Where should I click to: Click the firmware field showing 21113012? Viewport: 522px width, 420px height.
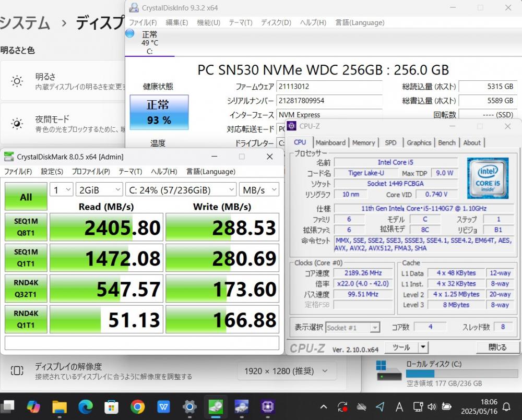329,87
